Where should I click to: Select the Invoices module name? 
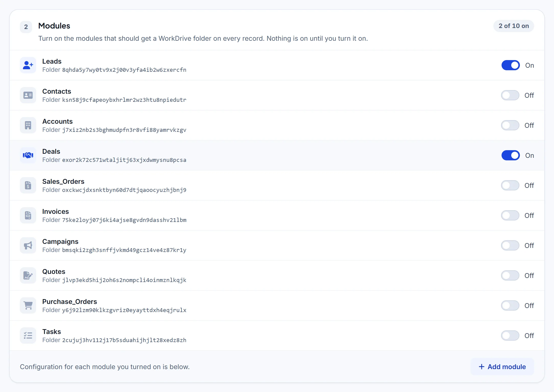click(x=56, y=212)
